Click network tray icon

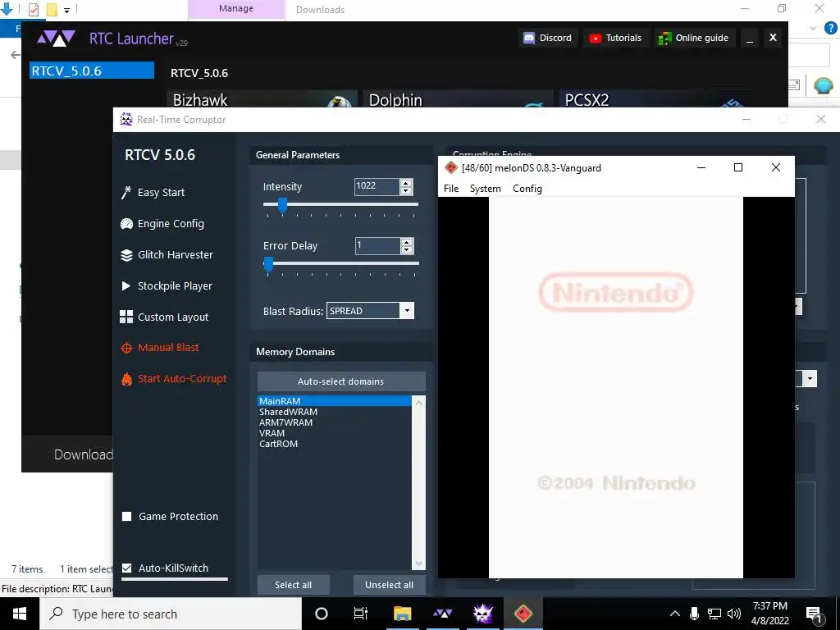[714, 614]
